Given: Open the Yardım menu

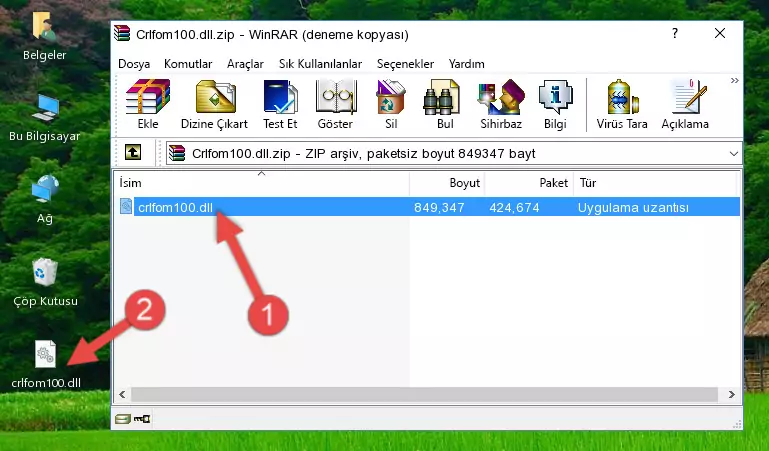Looking at the screenshot, I should tap(466, 64).
